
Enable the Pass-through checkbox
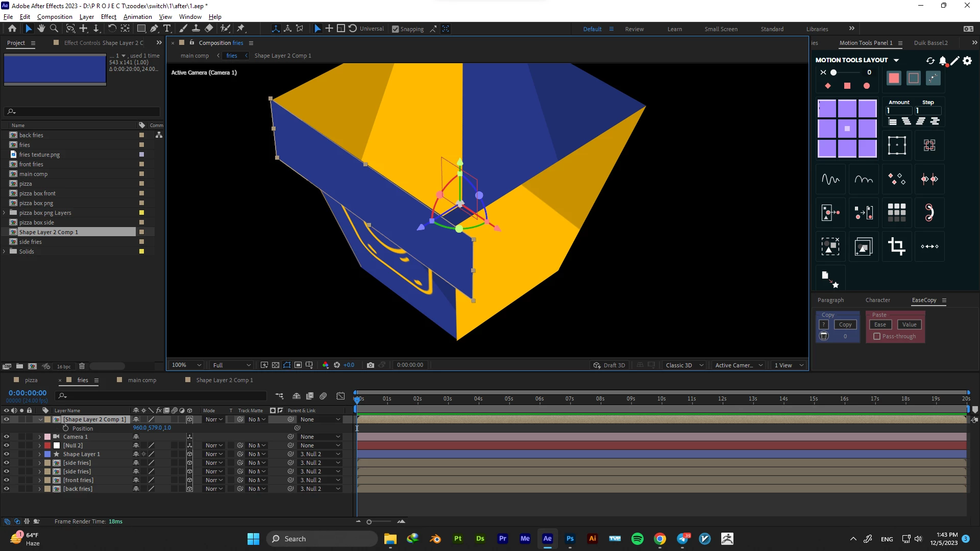[x=877, y=336]
